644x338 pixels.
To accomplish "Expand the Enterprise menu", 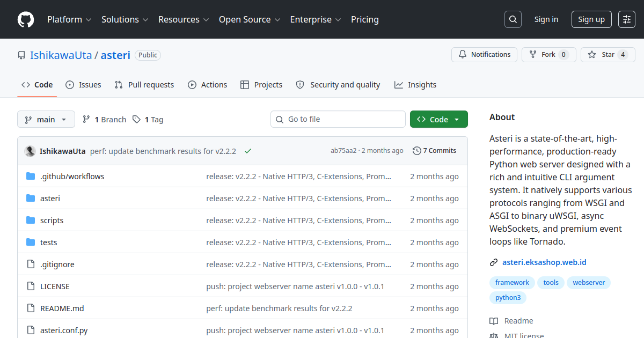I will [x=316, y=19].
